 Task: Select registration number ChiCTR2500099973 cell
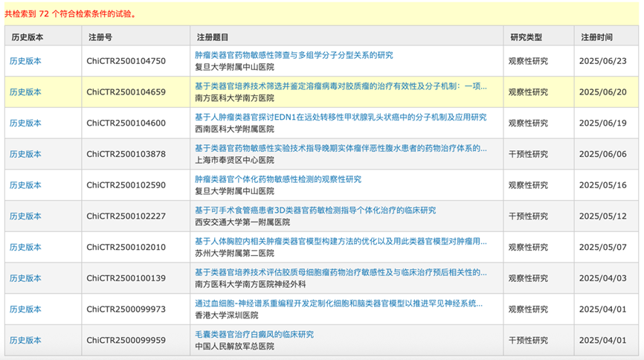coord(126,309)
